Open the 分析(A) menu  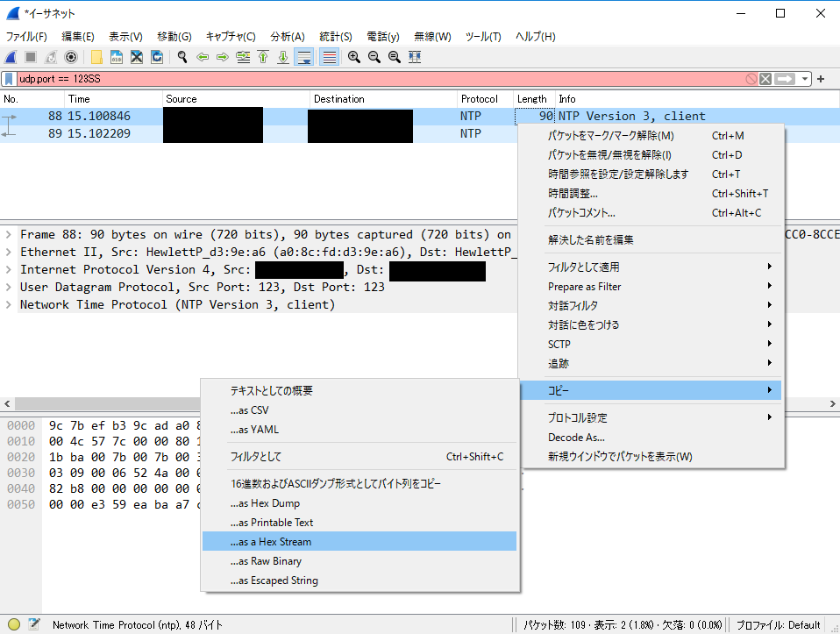287,37
